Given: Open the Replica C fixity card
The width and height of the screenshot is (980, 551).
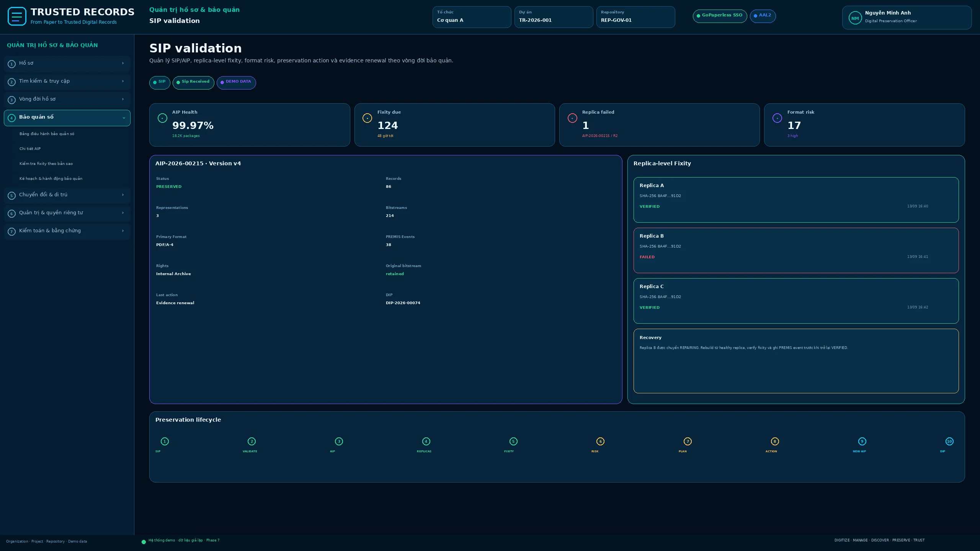Looking at the screenshot, I should point(796,301).
